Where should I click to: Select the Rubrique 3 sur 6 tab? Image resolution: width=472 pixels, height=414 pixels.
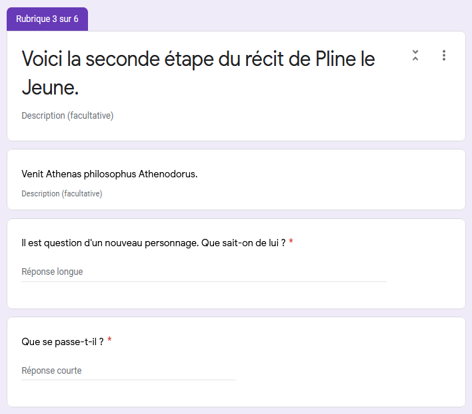tap(47, 19)
